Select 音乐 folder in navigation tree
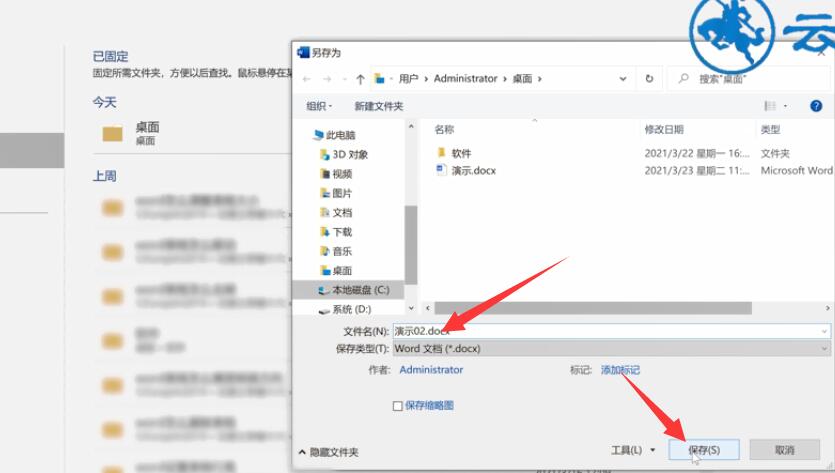Viewport: 835px width, 473px height. coord(336,251)
